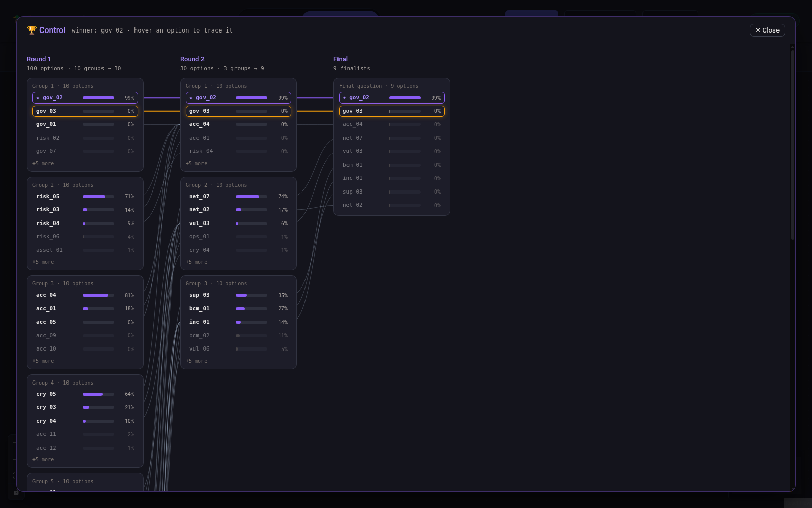The height and width of the screenshot is (508, 812).
Task: Select risk_04 in Round 1 Group 2
Action: pos(85,224)
